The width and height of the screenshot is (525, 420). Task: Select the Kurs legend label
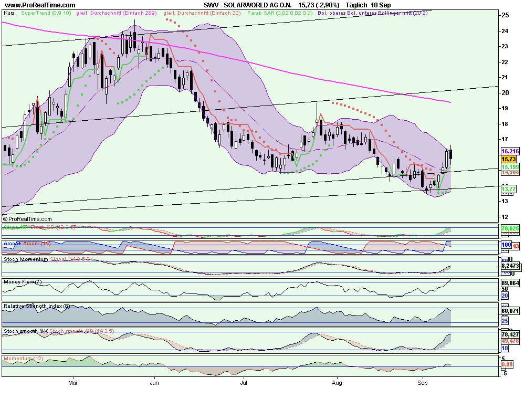coord(9,13)
